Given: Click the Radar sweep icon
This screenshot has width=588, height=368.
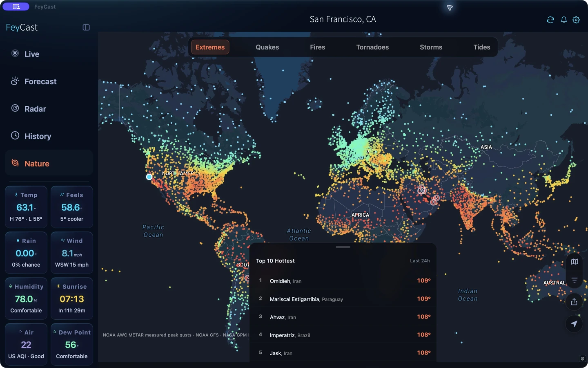Looking at the screenshot, I should [x=15, y=108].
